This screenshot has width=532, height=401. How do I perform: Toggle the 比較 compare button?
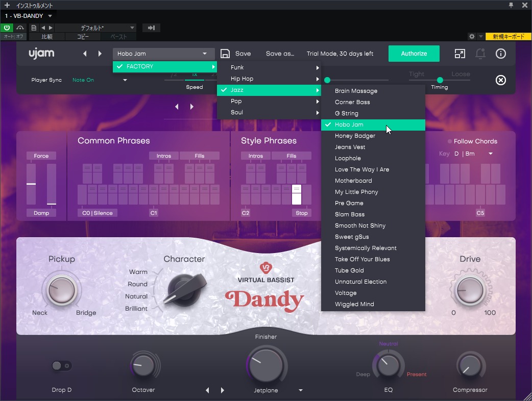pos(47,36)
